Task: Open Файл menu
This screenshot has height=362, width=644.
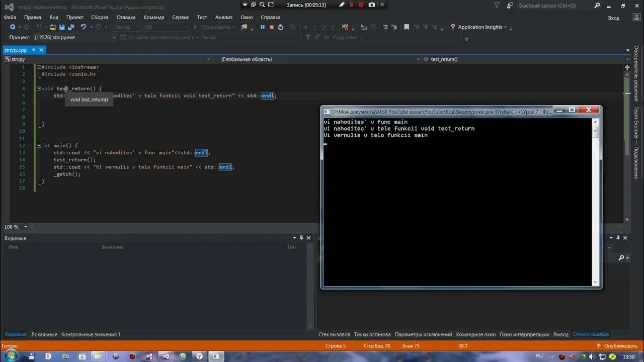Action: coord(10,17)
